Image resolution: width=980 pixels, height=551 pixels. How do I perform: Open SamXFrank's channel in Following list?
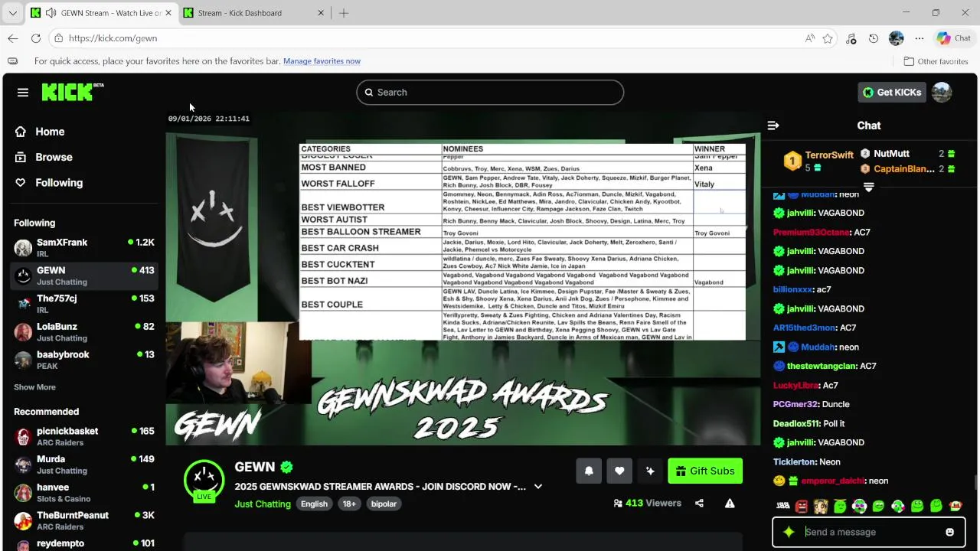(x=84, y=248)
